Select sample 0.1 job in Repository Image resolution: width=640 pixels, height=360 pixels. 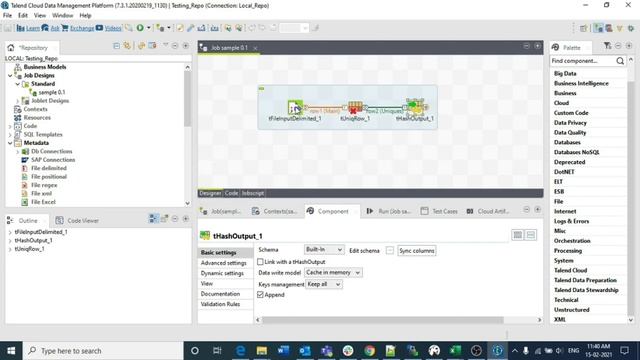(51, 92)
